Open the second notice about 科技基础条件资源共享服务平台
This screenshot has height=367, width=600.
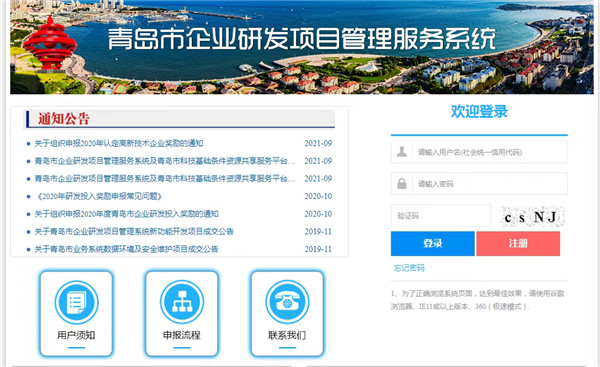pyautogui.click(x=165, y=161)
